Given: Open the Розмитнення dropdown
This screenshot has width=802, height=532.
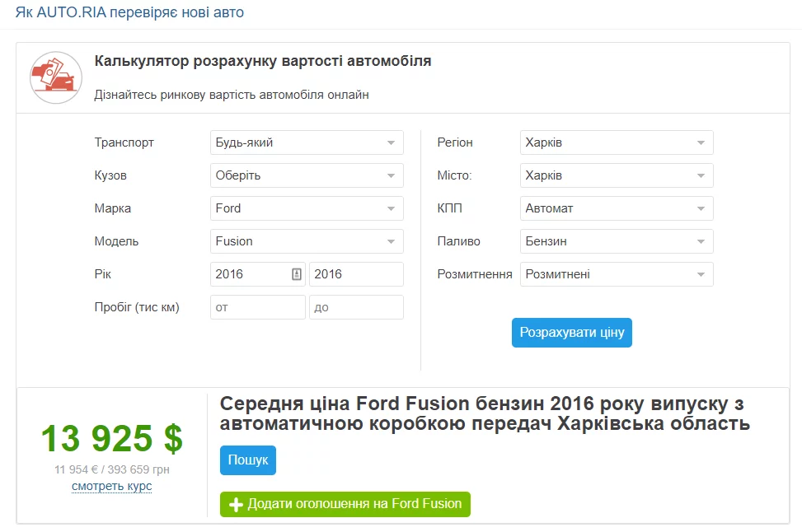Looking at the screenshot, I should (617, 274).
